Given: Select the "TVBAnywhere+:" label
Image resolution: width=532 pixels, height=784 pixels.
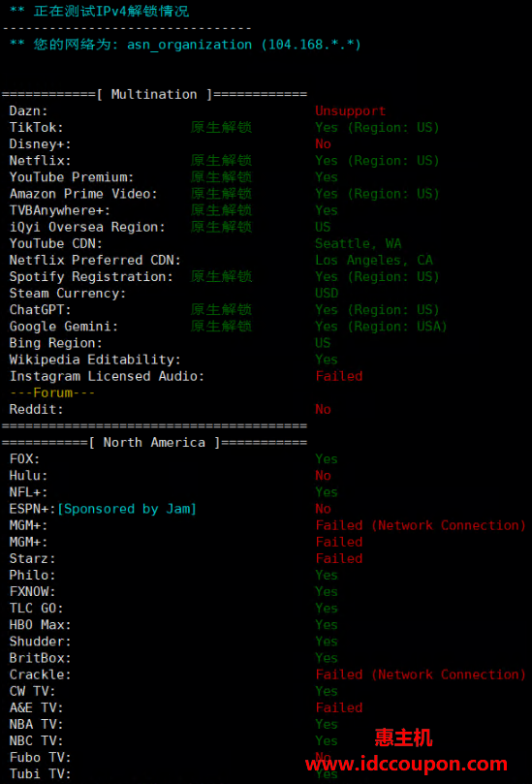Looking at the screenshot, I should coord(60,210).
